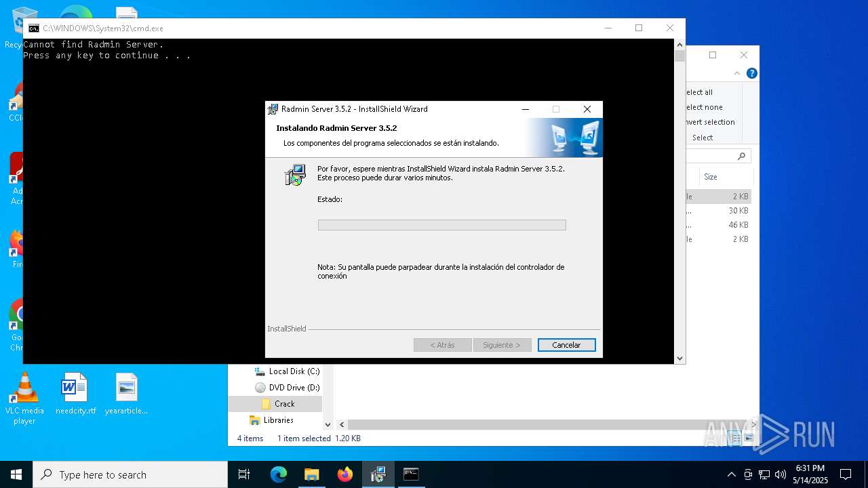This screenshot has width=868, height=488.
Task: Maximize the background Explorer window
Action: [713, 55]
